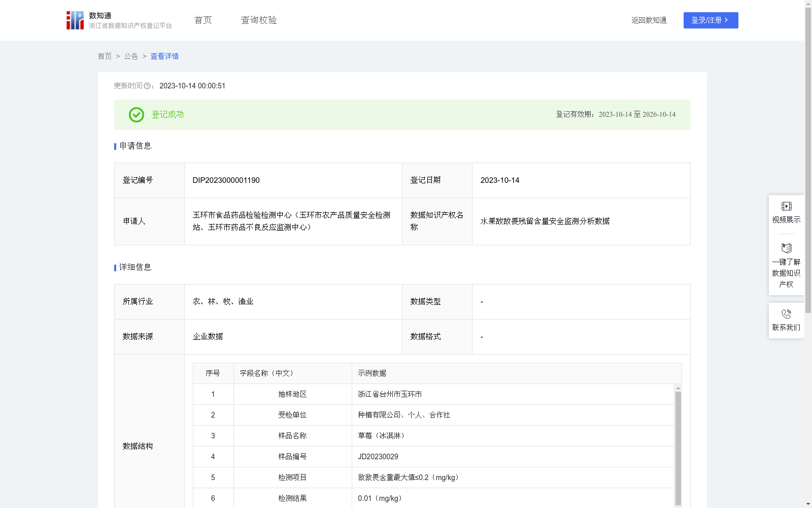Click the sample value JD20230029
The width and height of the screenshot is (812, 508).
tap(378, 457)
